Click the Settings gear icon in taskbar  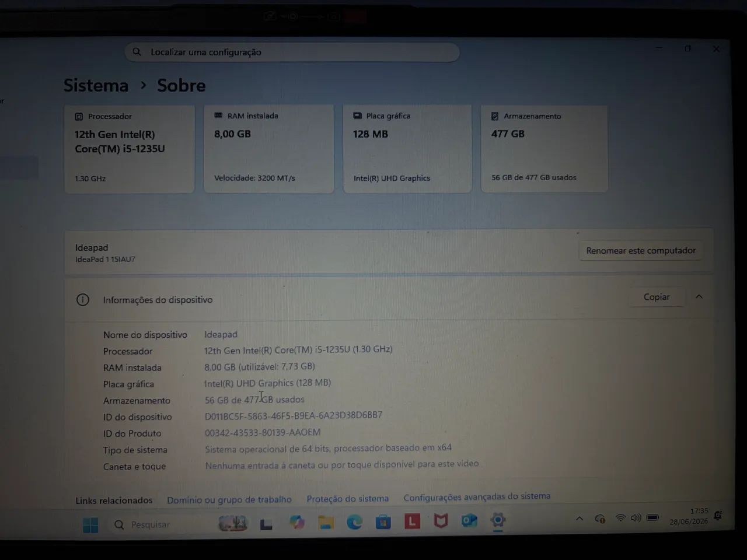tap(498, 520)
